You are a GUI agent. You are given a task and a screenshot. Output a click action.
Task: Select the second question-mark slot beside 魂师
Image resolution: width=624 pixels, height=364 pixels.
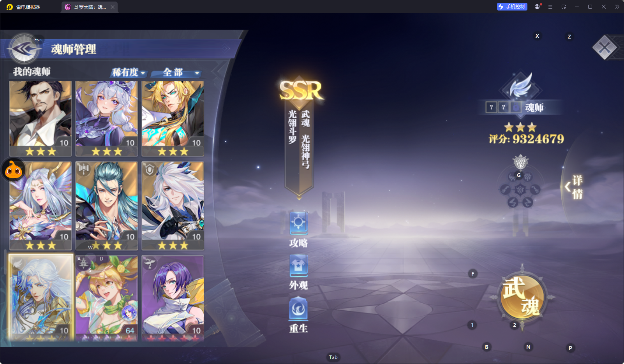(x=503, y=107)
